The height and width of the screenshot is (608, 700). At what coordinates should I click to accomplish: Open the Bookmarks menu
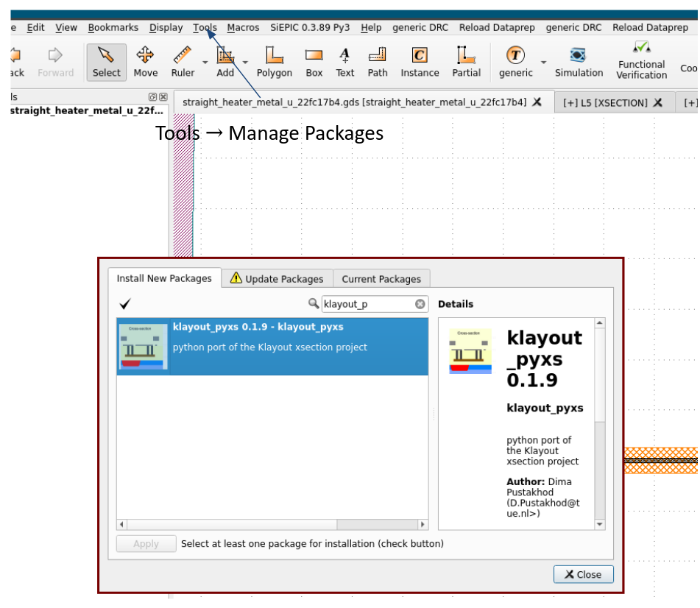pyautogui.click(x=113, y=28)
